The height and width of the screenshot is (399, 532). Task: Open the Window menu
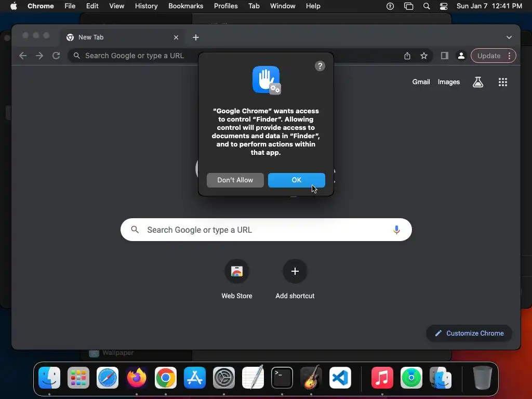pos(283,6)
